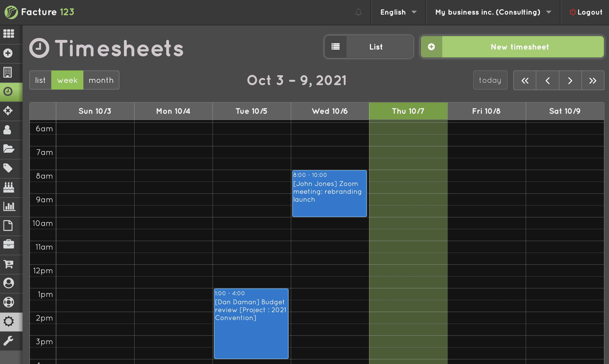Screen dimensions: 609x364
Task: Switch to the list view tab
Action: point(40,80)
